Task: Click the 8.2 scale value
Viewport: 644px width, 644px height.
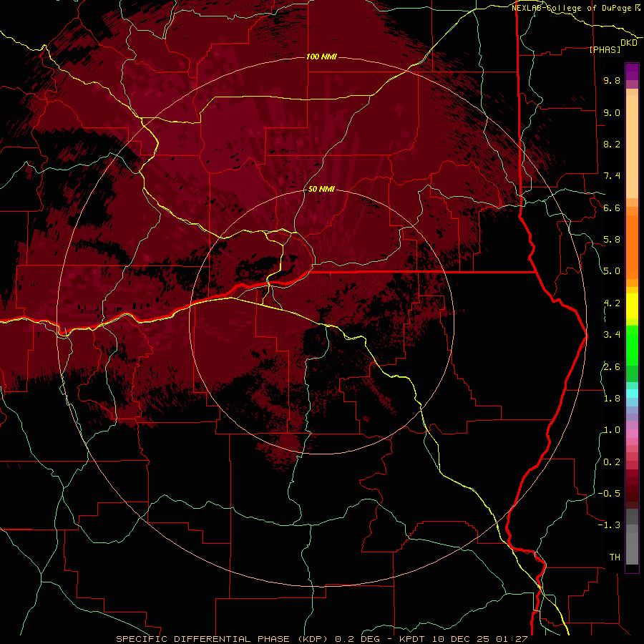Action: (612, 144)
